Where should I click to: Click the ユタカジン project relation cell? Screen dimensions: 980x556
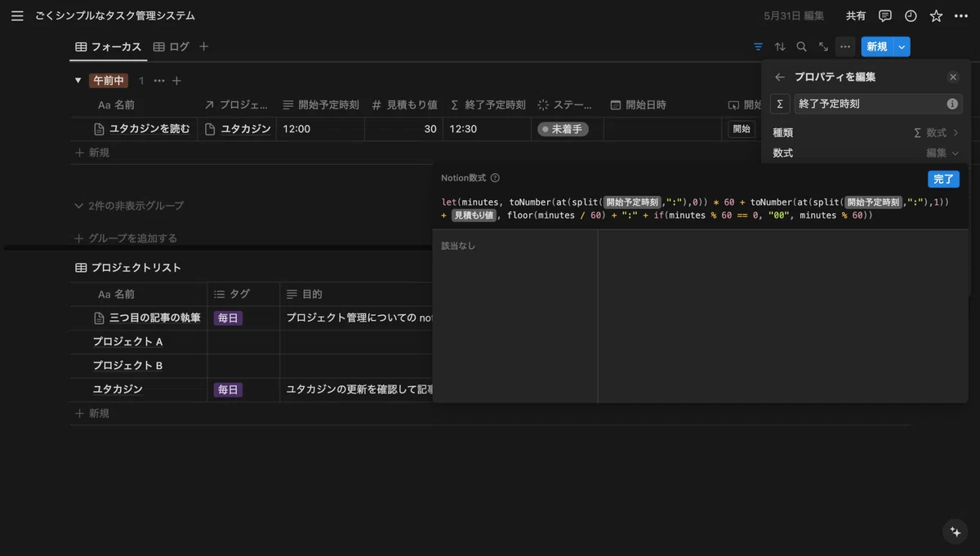coord(237,129)
